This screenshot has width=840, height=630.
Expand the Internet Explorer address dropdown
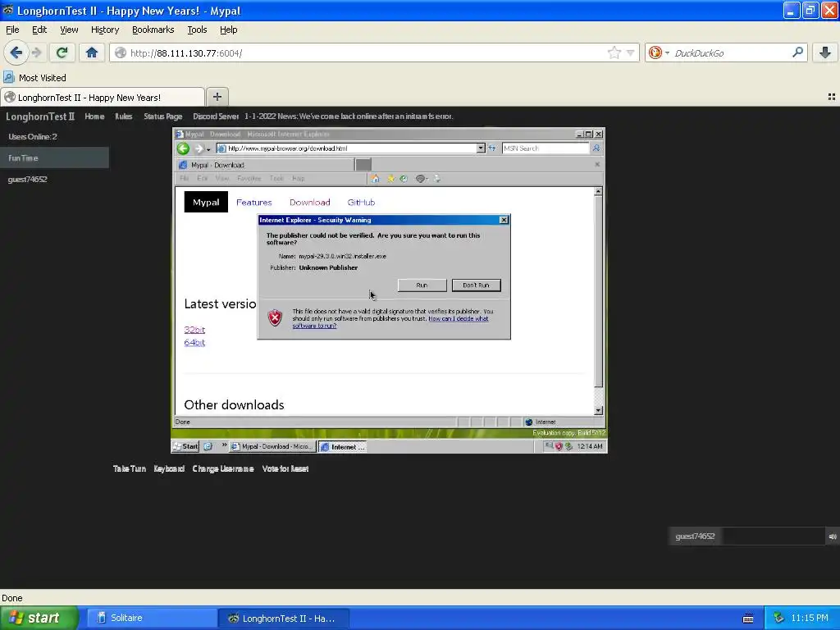pos(481,148)
